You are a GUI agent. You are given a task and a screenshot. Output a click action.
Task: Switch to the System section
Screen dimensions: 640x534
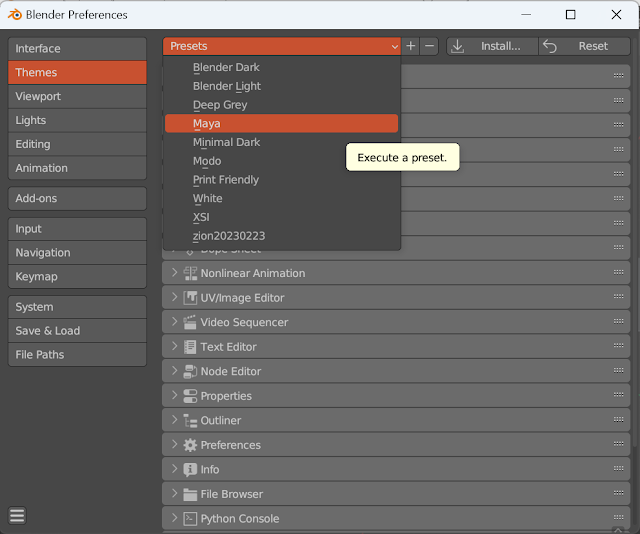point(77,307)
